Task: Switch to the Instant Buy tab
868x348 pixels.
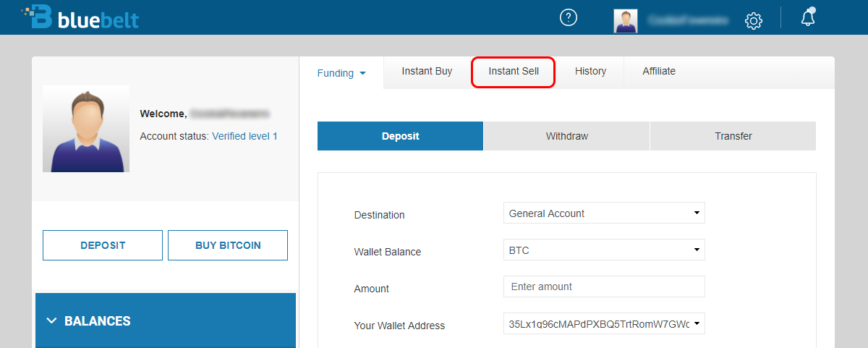Action: pyautogui.click(x=427, y=72)
